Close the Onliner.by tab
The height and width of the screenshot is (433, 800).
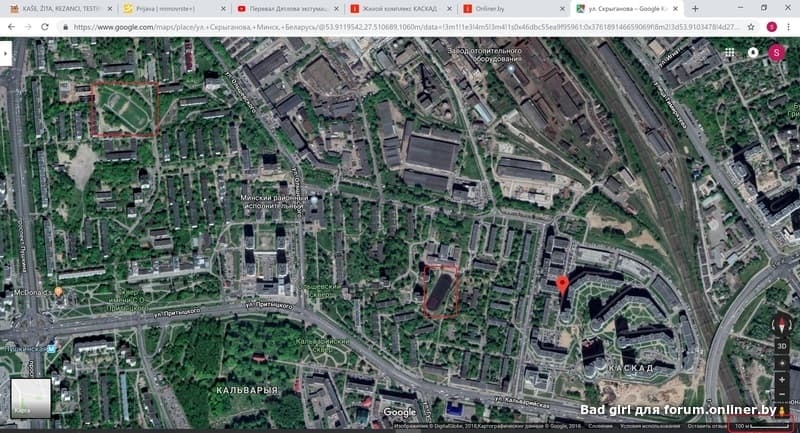562,9
